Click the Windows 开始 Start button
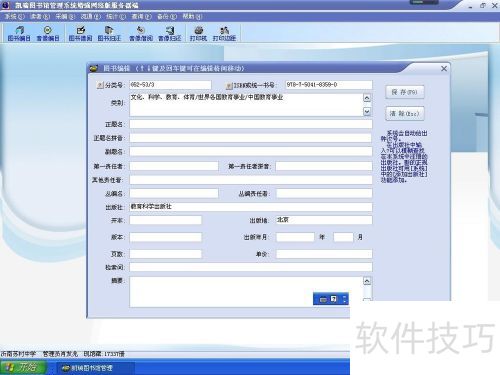 pos(22,367)
